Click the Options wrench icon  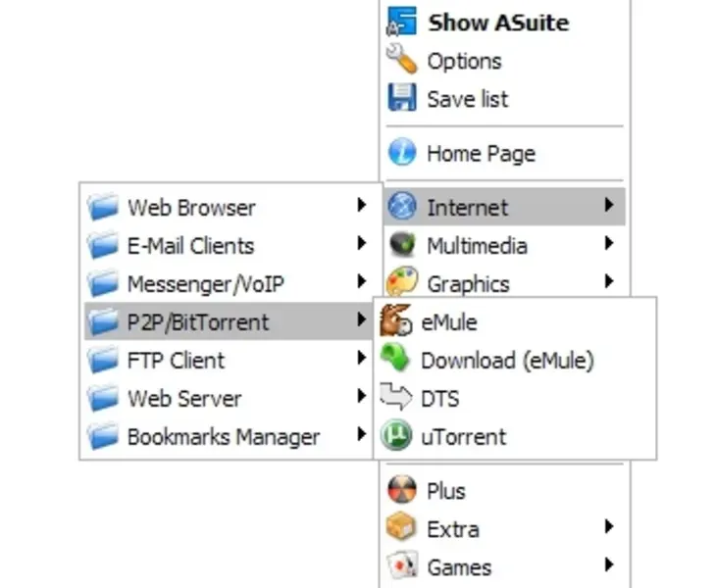(402, 60)
